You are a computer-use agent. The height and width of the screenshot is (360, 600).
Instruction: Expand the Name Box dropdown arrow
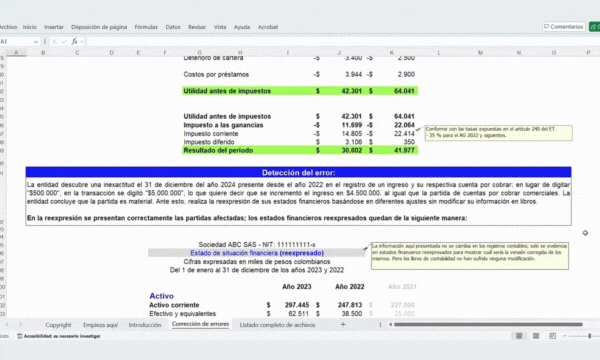pyautogui.click(x=36, y=41)
